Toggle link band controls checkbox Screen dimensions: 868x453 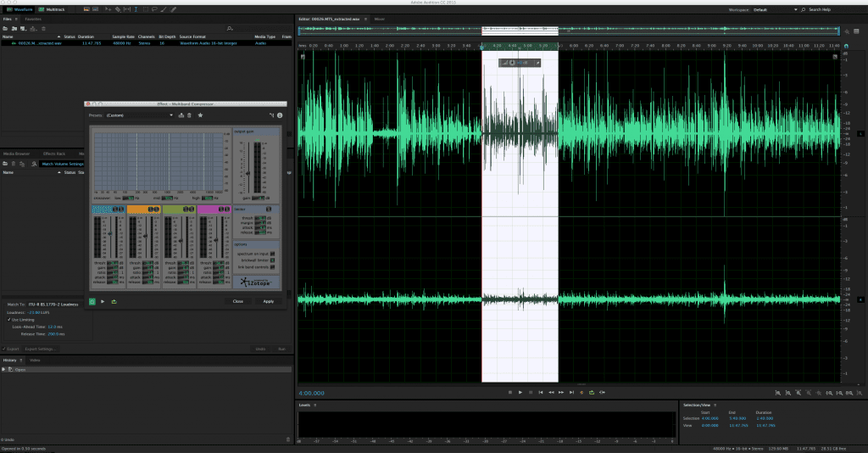click(272, 267)
